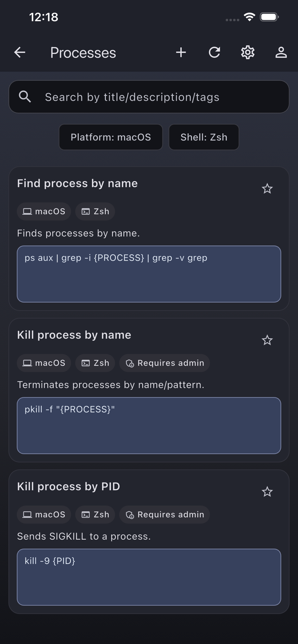Select the kill -9 {PID} command box
Viewport: 298px width, 644px height.
click(149, 577)
